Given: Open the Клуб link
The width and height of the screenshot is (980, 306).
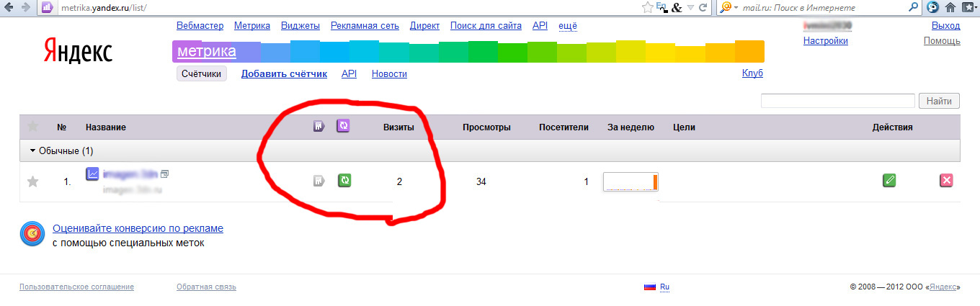Looking at the screenshot, I should pos(752,73).
